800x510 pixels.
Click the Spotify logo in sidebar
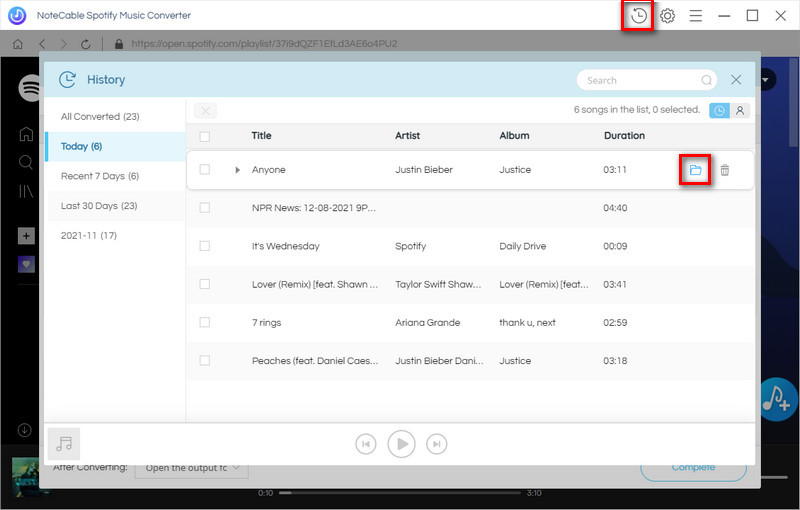tap(31, 88)
